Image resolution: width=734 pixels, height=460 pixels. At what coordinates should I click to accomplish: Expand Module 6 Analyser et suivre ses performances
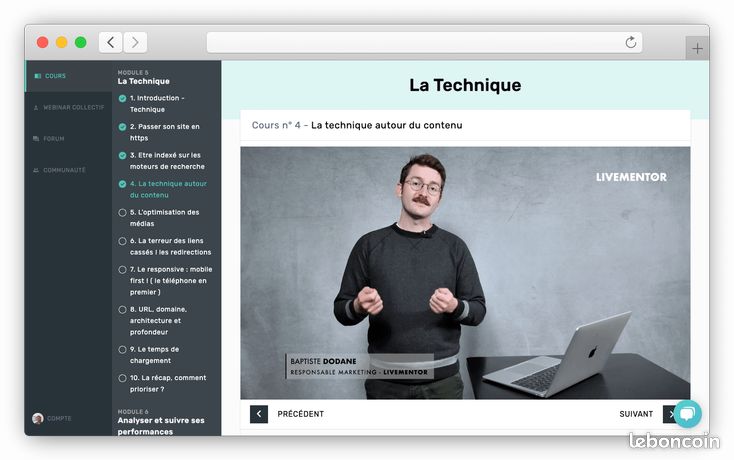coord(161,422)
